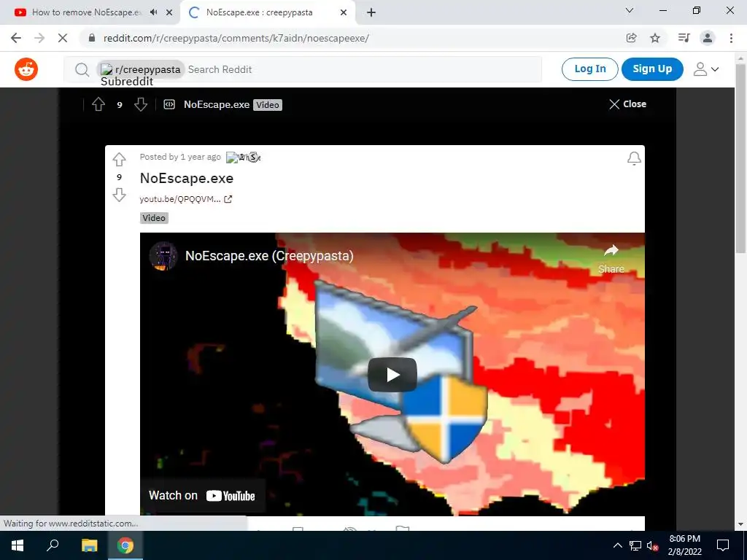
Task: Click the Video flair tag under the link
Action: [x=154, y=218]
